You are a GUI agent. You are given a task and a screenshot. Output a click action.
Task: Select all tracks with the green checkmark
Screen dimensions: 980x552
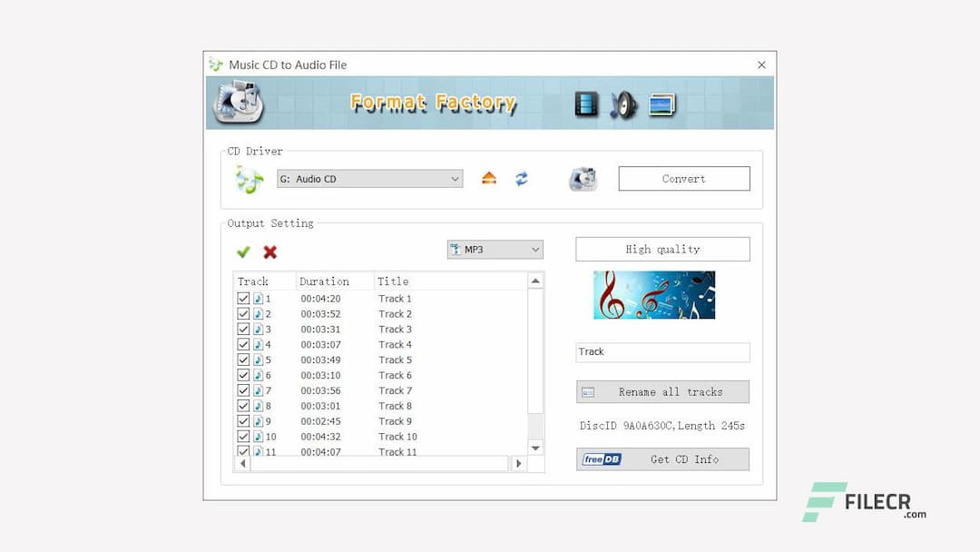242,252
